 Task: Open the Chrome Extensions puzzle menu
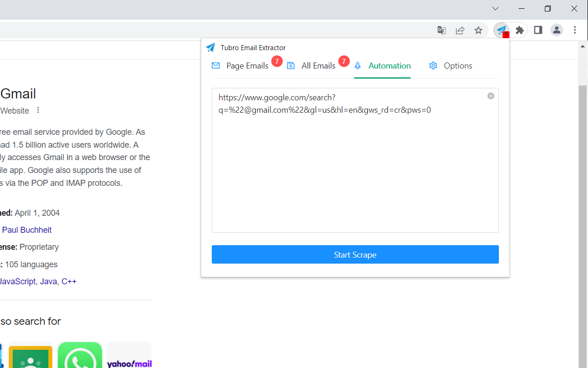520,30
